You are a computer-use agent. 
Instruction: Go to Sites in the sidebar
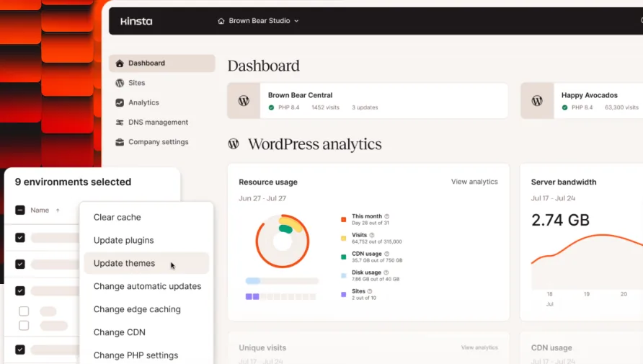136,83
